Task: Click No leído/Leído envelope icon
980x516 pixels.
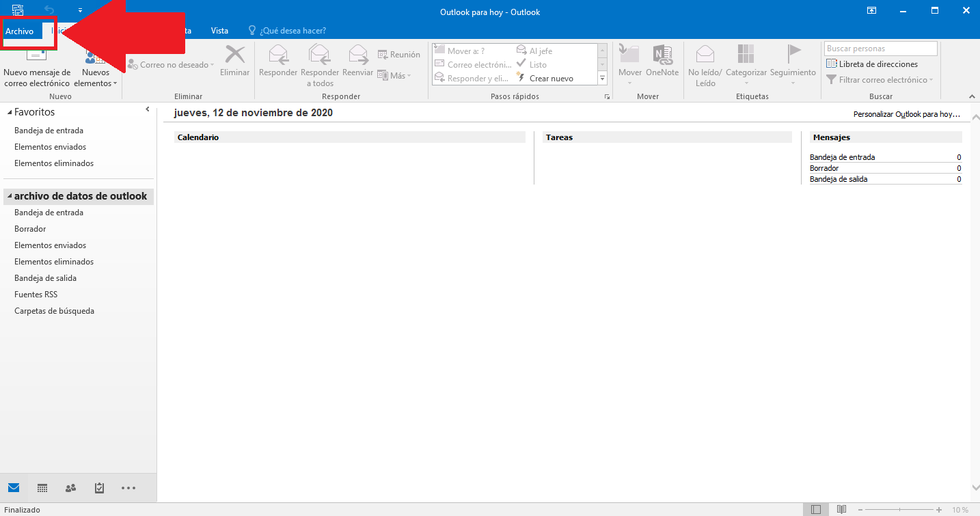Action: pyautogui.click(x=705, y=55)
